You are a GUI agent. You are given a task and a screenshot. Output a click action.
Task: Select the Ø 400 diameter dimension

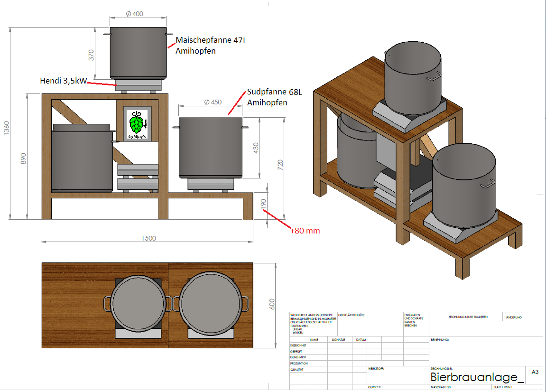[x=134, y=14]
